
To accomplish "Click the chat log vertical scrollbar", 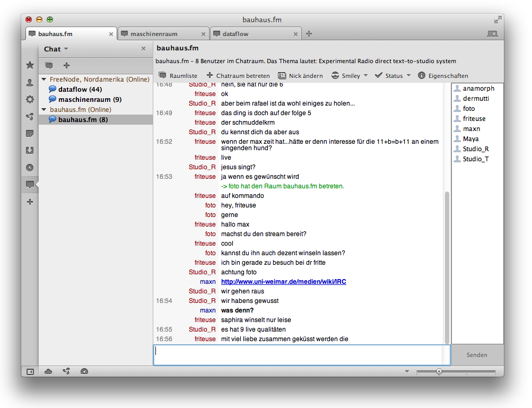I will (x=447, y=268).
